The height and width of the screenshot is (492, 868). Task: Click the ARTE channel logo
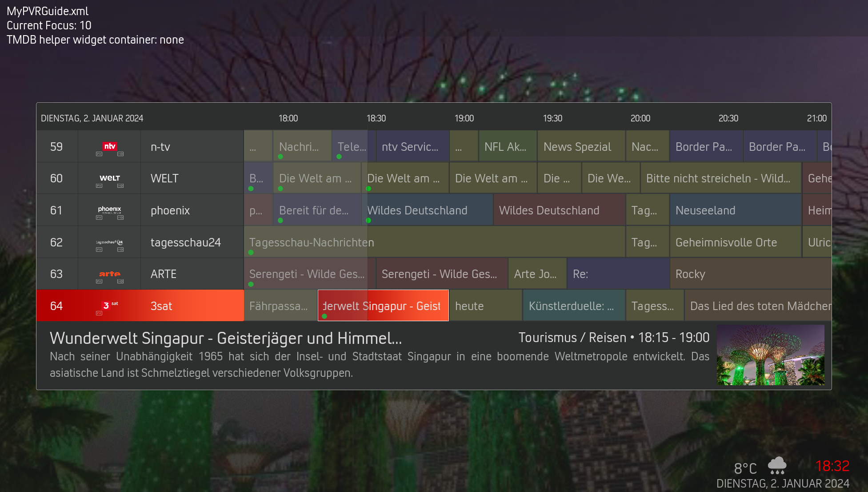[109, 274]
